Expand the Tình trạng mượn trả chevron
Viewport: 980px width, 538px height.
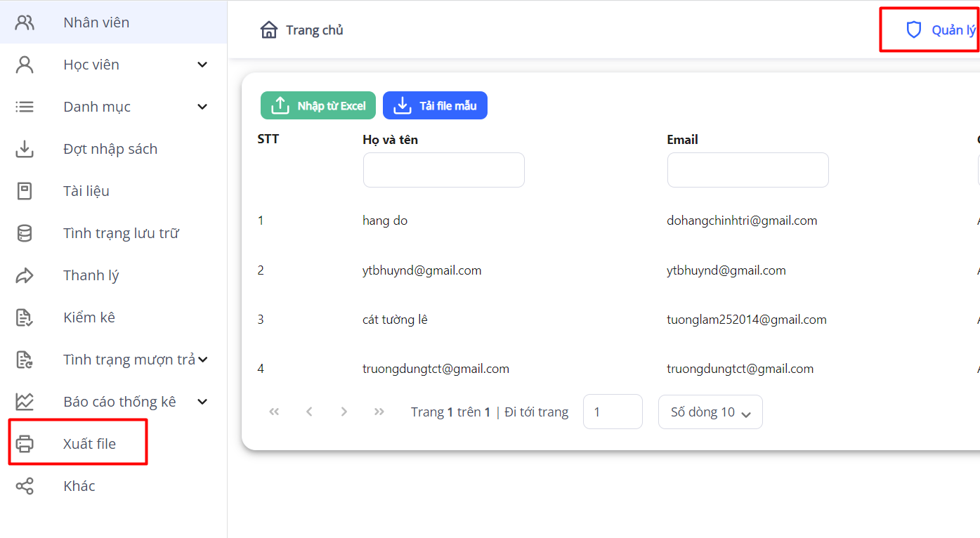pyautogui.click(x=203, y=360)
